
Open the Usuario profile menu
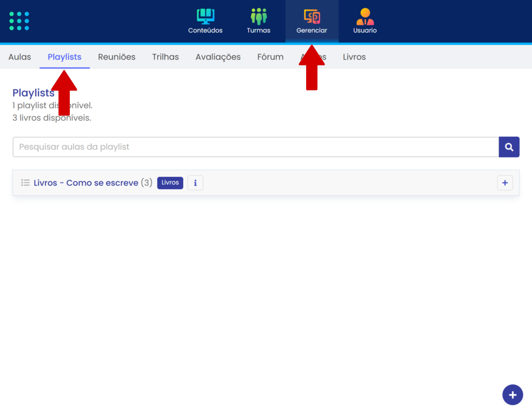pos(365,21)
